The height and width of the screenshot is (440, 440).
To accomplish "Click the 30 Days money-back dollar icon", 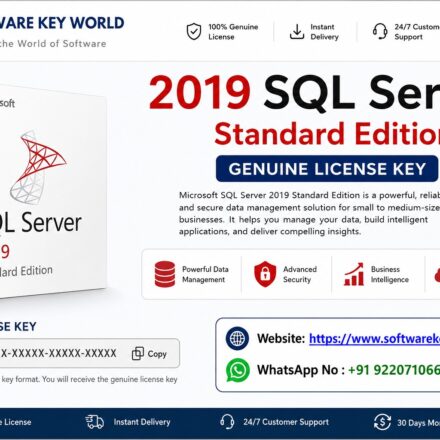I will (x=382, y=422).
